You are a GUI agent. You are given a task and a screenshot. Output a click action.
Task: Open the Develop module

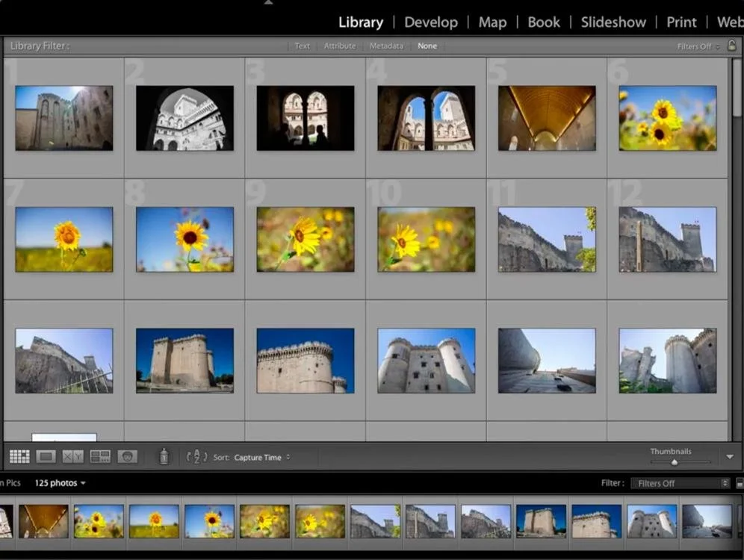(431, 22)
